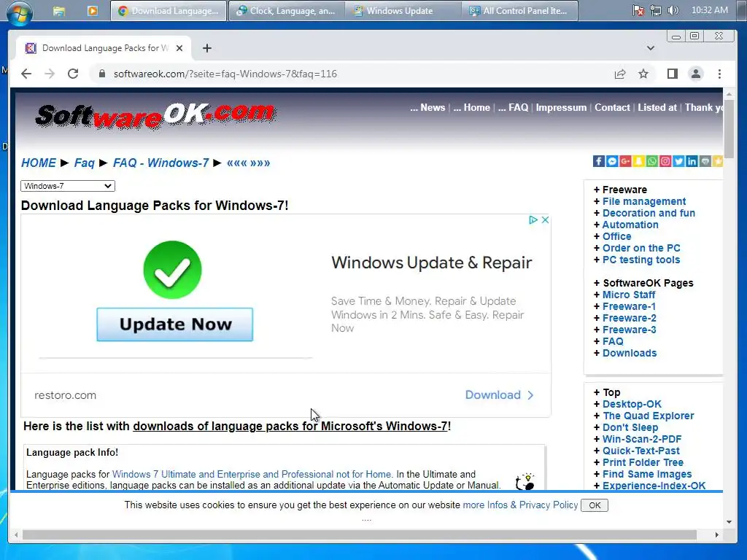Open Win-Scan-2-PDF sidebar link

click(642, 439)
